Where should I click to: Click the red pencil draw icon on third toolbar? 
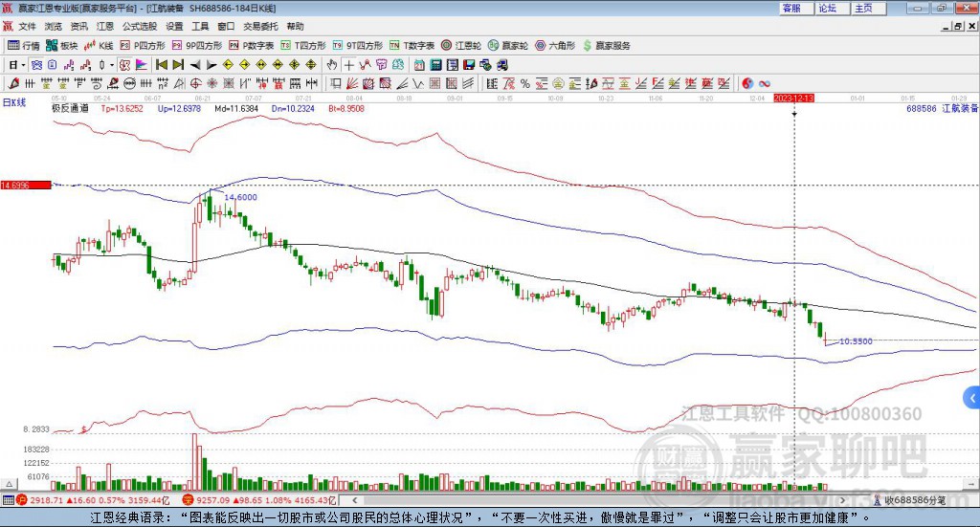click(x=13, y=83)
